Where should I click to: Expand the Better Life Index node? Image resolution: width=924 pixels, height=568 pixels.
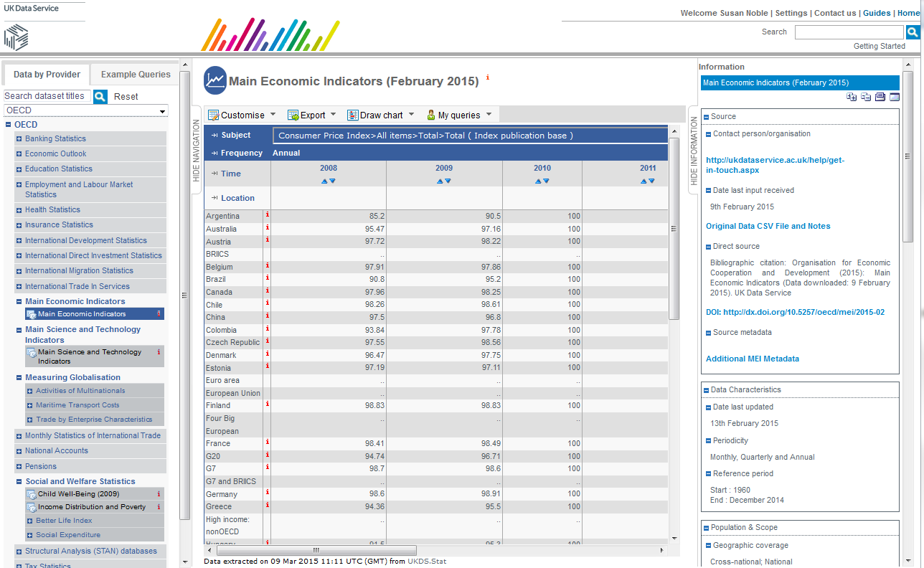(x=29, y=521)
